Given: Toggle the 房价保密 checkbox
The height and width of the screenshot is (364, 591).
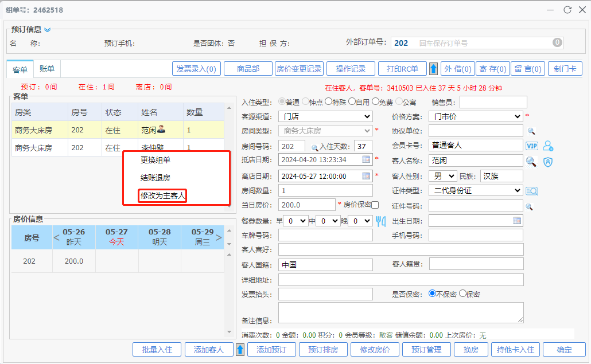Looking at the screenshot, I should 375,205.
